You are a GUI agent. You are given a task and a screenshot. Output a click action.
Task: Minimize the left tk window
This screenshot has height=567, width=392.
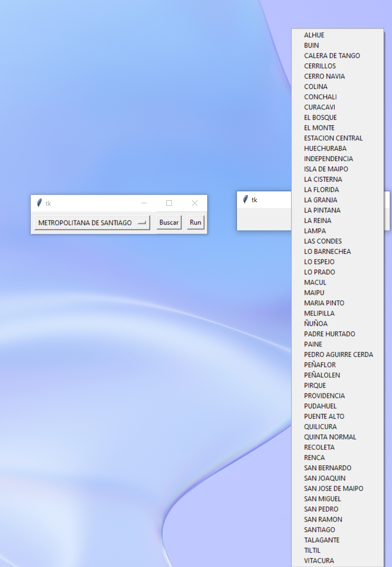pos(144,203)
